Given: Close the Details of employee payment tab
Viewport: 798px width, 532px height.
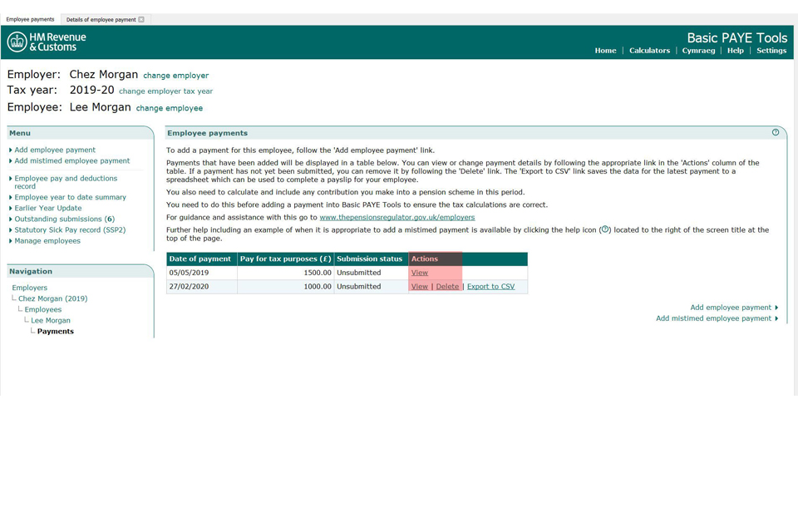Looking at the screenshot, I should [141, 20].
